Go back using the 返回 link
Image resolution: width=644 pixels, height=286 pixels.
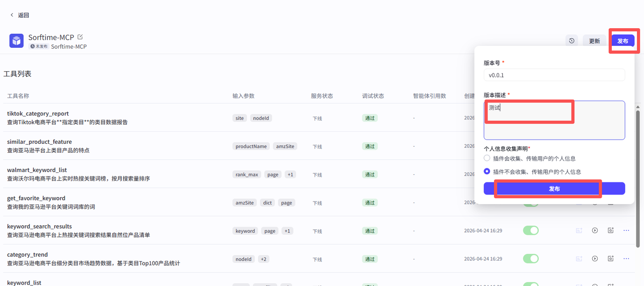(20, 15)
